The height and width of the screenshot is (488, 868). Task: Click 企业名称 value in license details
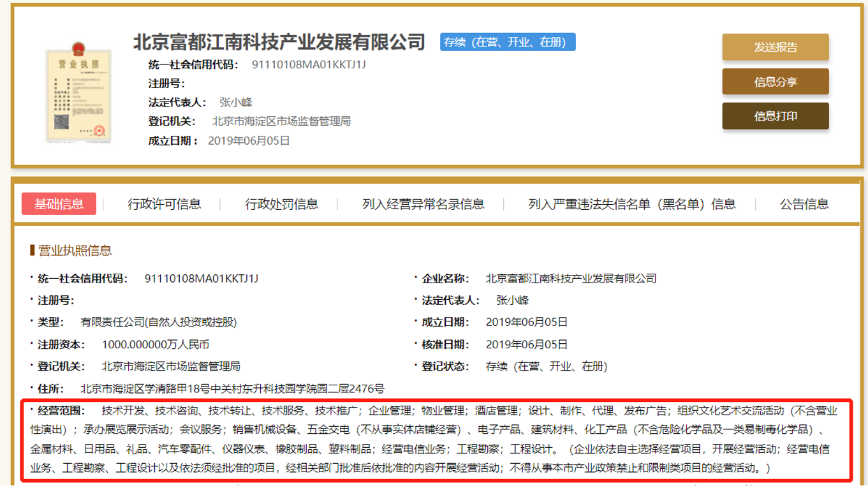571,279
